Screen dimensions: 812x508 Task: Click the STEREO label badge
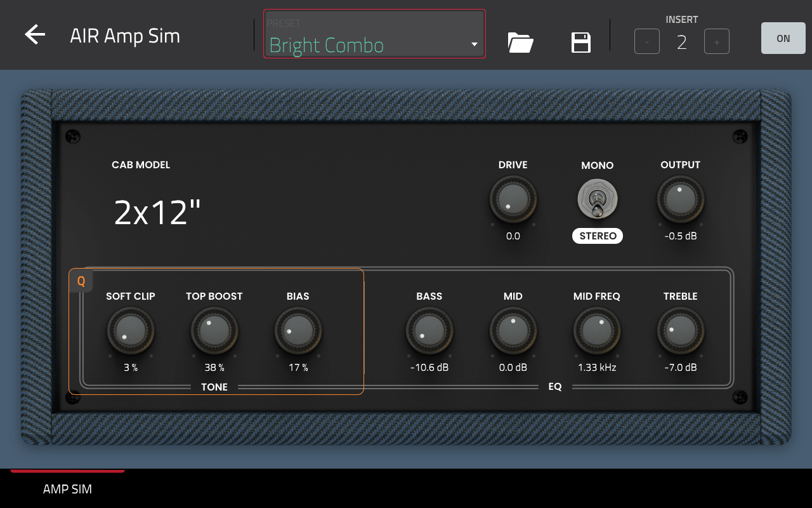[x=598, y=236]
